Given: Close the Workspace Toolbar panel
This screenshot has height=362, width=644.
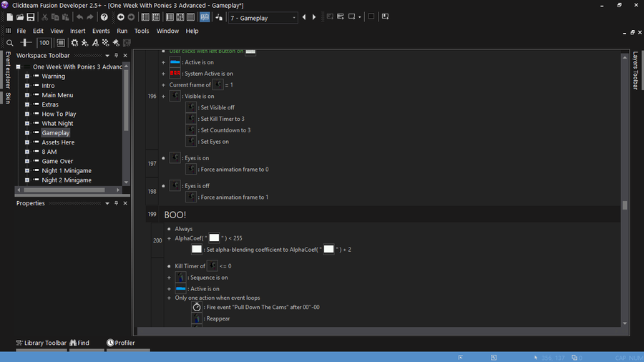Looking at the screenshot, I should coord(125,55).
